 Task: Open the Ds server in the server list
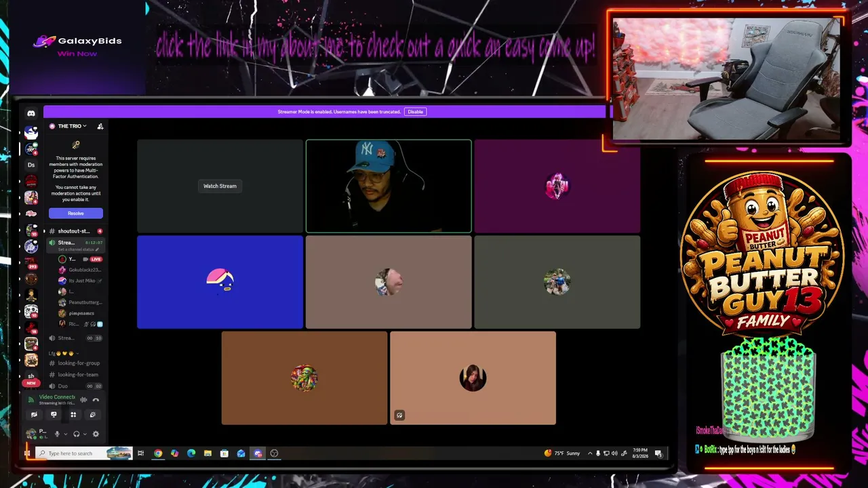coord(31,165)
